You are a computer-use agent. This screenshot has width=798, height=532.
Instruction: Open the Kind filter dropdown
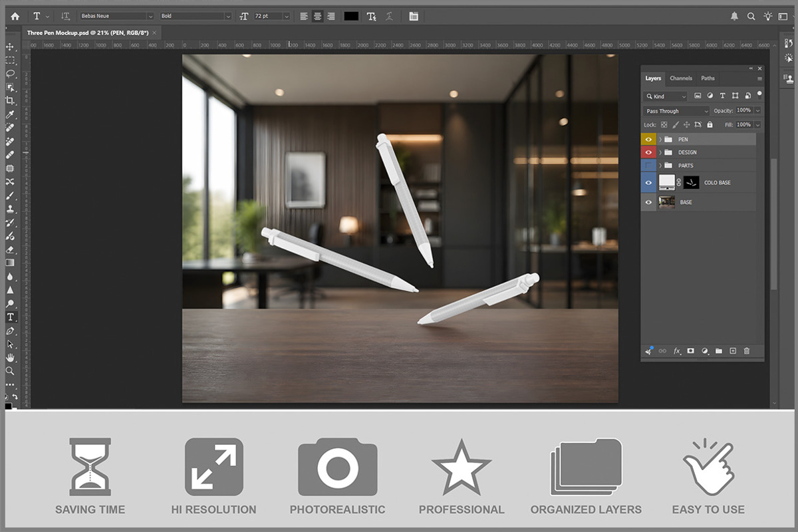click(665, 96)
